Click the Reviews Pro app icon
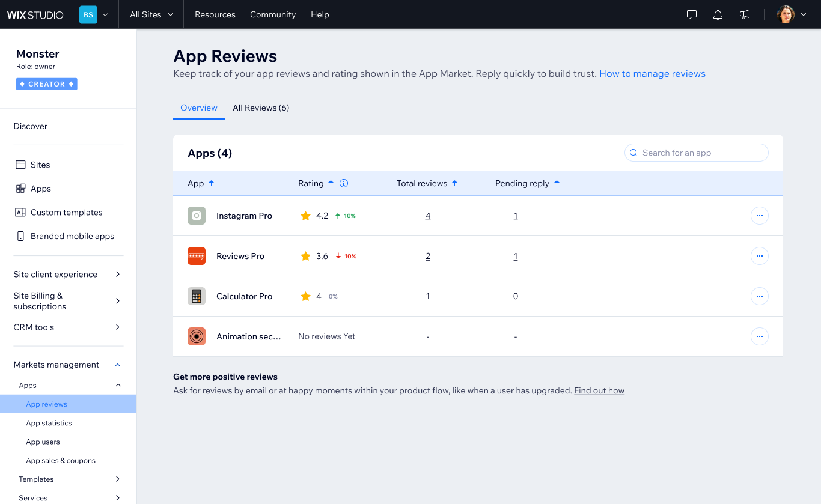Screen dimensions: 821x504 pyautogui.click(x=197, y=256)
